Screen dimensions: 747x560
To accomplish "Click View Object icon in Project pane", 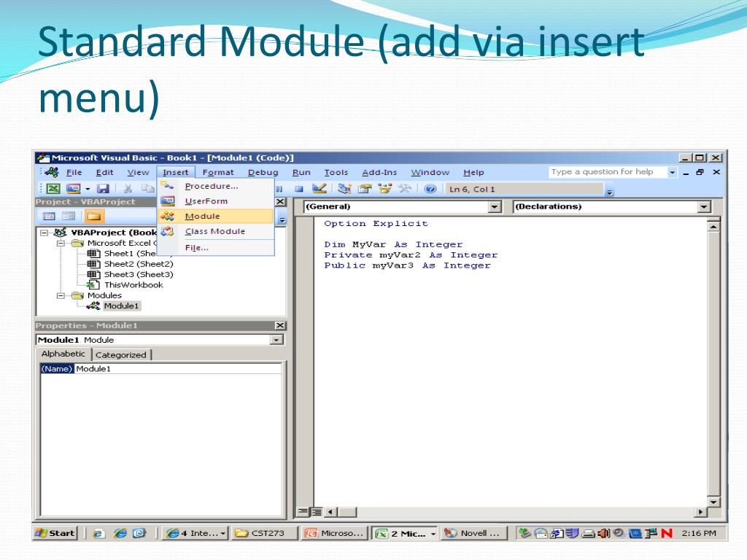I will click(x=69, y=216).
